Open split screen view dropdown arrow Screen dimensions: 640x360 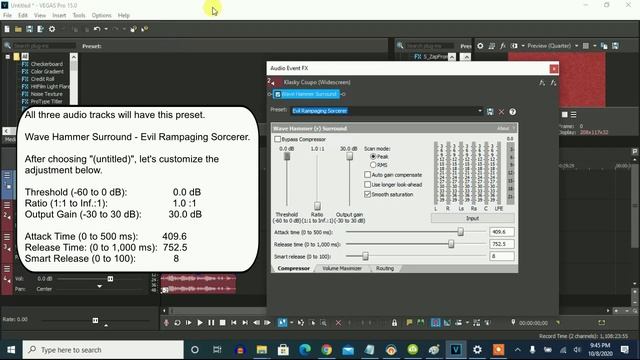[x=523, y=46]
